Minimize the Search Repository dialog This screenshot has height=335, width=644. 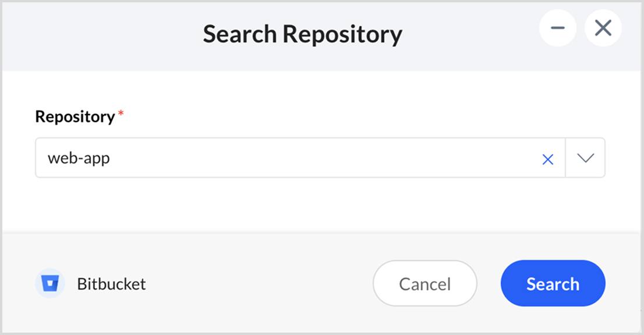coord(557,28)
